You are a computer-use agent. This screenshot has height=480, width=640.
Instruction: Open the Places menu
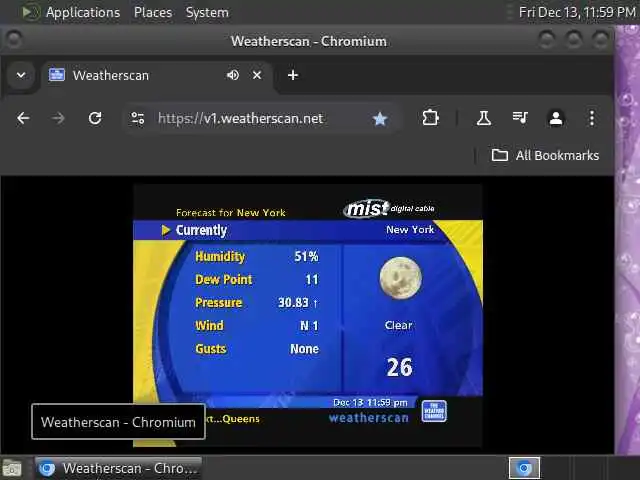pos(153,12)
